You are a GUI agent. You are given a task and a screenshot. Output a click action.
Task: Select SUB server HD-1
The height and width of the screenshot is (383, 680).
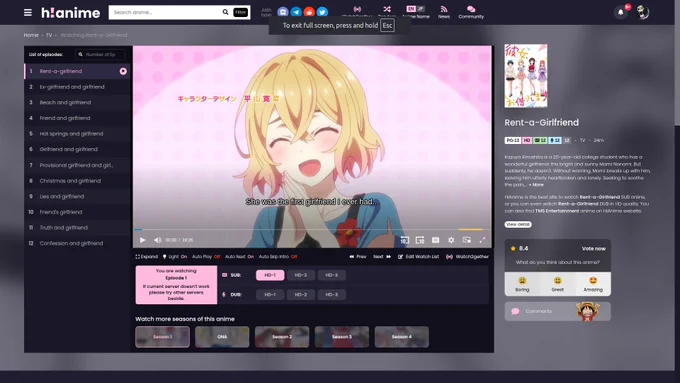270,275
